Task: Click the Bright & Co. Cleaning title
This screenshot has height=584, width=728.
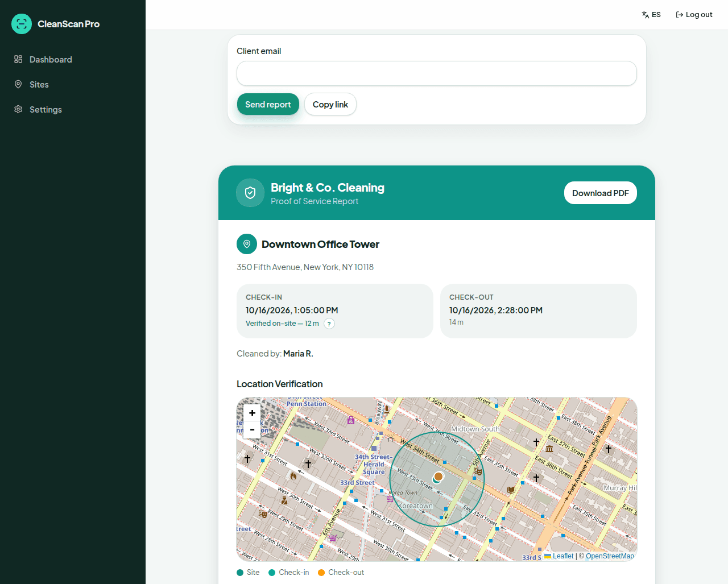Action: pos(328,188)
